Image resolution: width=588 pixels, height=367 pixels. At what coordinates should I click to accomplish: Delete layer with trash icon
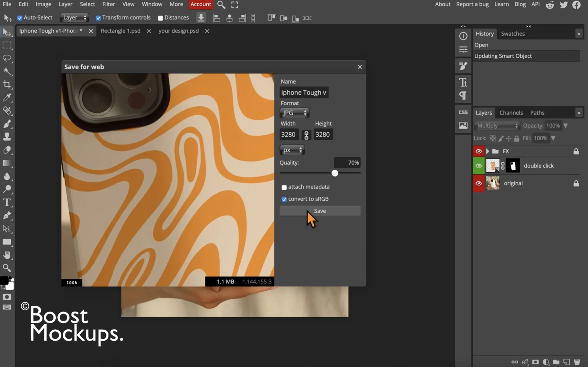point(577,362)
